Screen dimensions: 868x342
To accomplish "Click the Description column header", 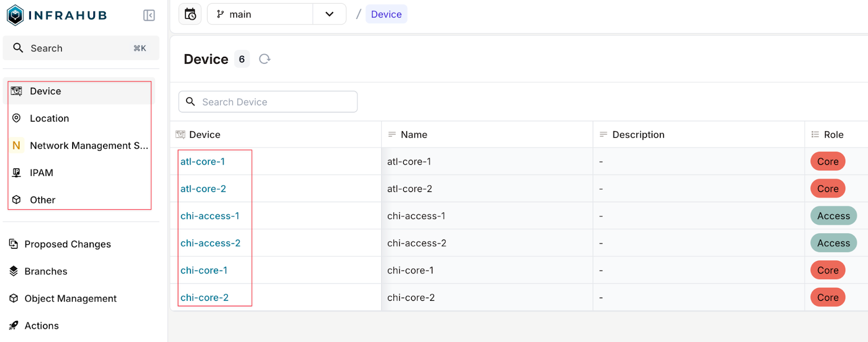I will (699, 134).
